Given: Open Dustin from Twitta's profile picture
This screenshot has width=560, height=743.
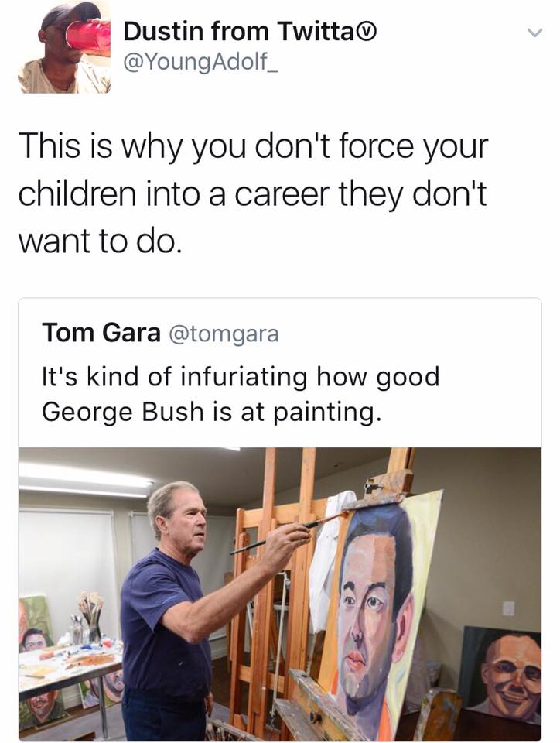Looking at the screenshot, I should [x=64, y=48].
